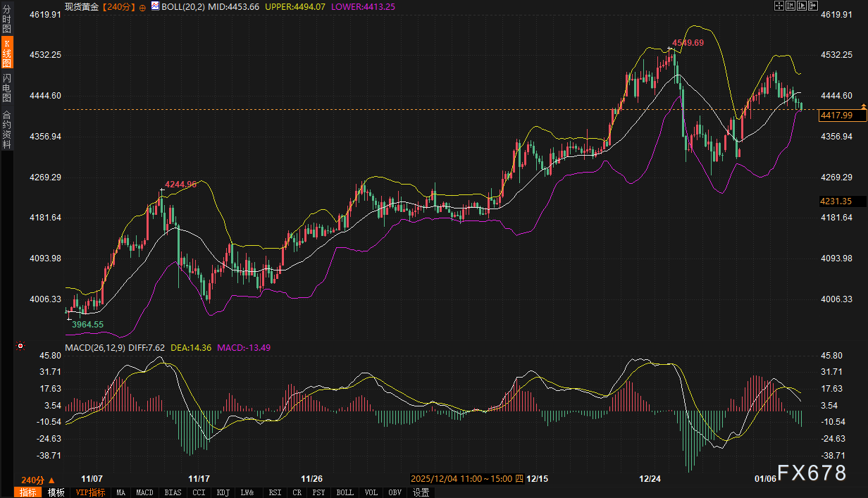Click the chart playback arrow icon
The image size is (868, 498).
(x=802, y=6)
